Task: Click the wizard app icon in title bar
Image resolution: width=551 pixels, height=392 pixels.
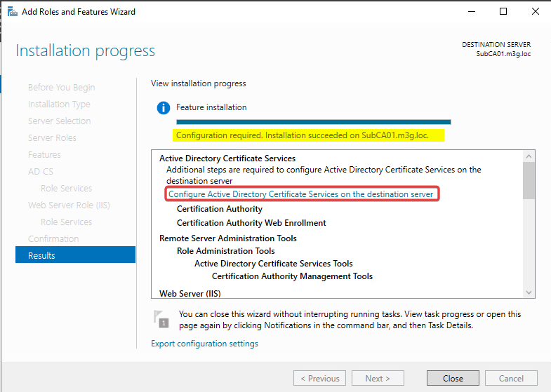Action: 12,12
